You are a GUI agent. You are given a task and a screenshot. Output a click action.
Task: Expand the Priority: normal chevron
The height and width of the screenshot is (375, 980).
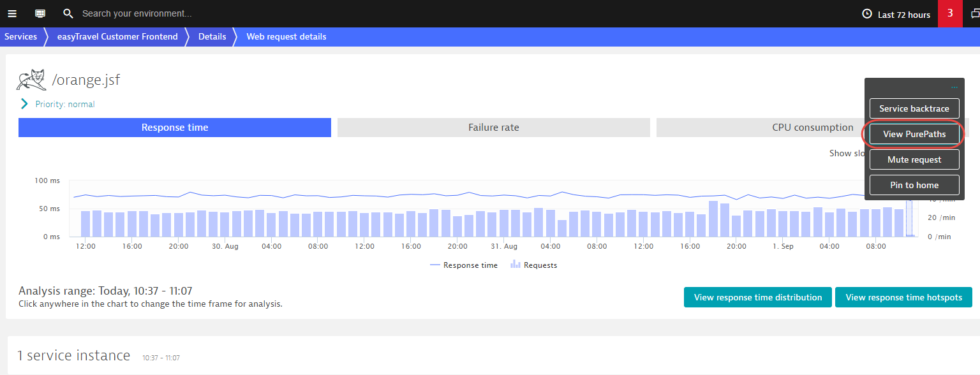click(24, 104)
